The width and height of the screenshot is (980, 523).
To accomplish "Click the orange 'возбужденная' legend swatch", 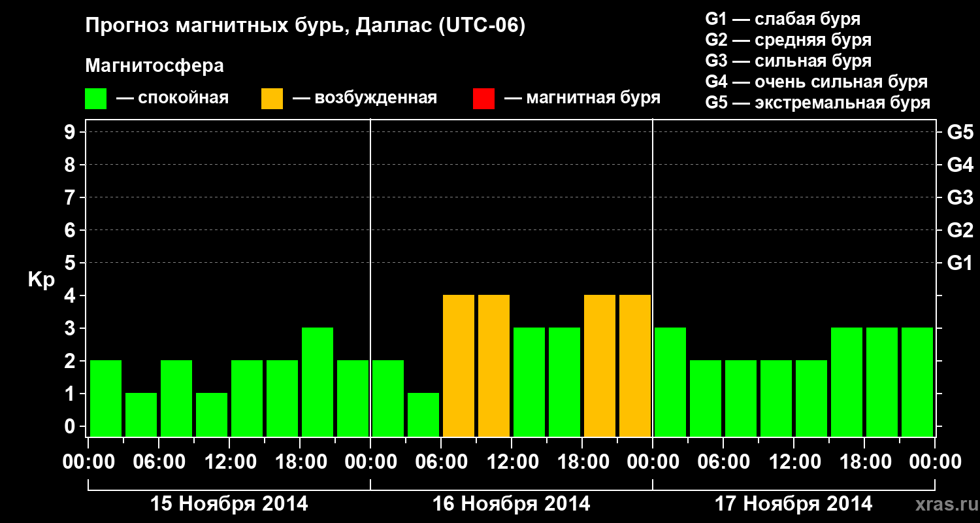I will 272,99.
